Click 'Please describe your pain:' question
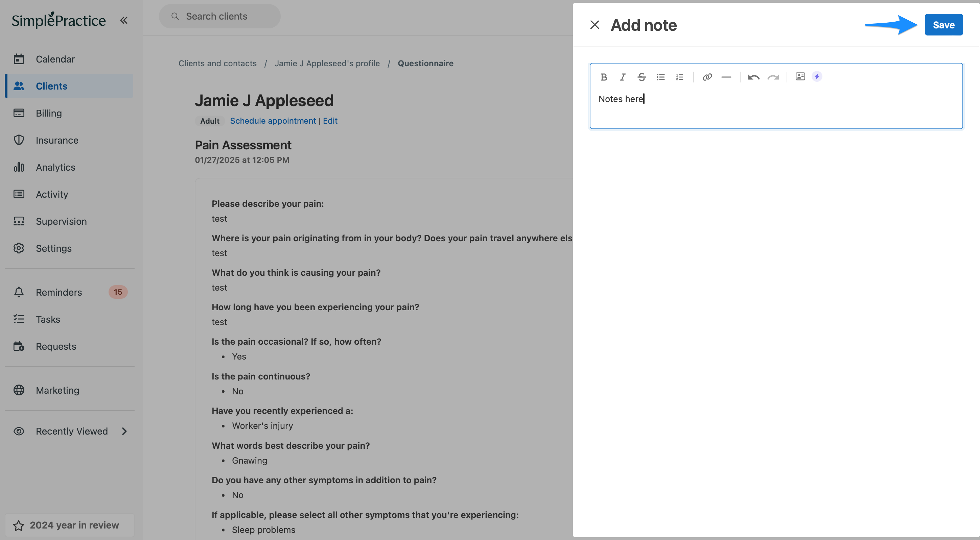The width and height of the screenshot is (980, 540). pos(268,204)
